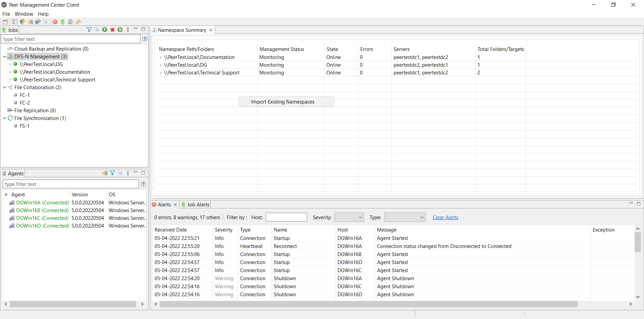644x319 pixels.
Task: Click the colorful pie dashboard toolbar icon
Action: click(22, 22)
